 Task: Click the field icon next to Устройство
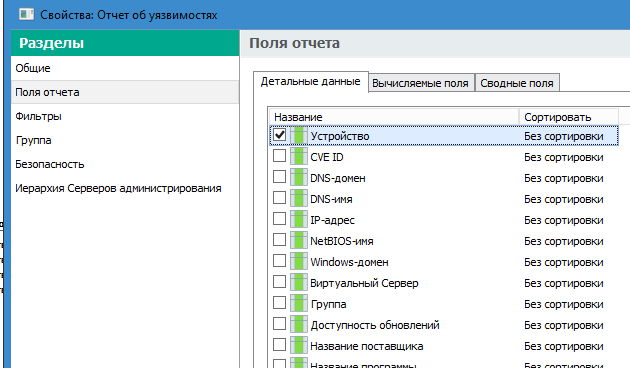tap(299, 135)
